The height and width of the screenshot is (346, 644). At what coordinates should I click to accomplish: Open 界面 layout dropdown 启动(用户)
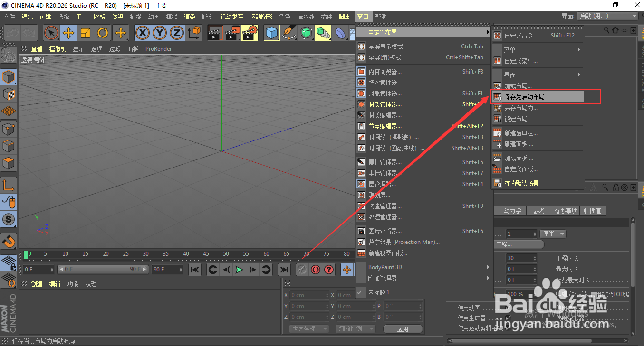point(607,16)
